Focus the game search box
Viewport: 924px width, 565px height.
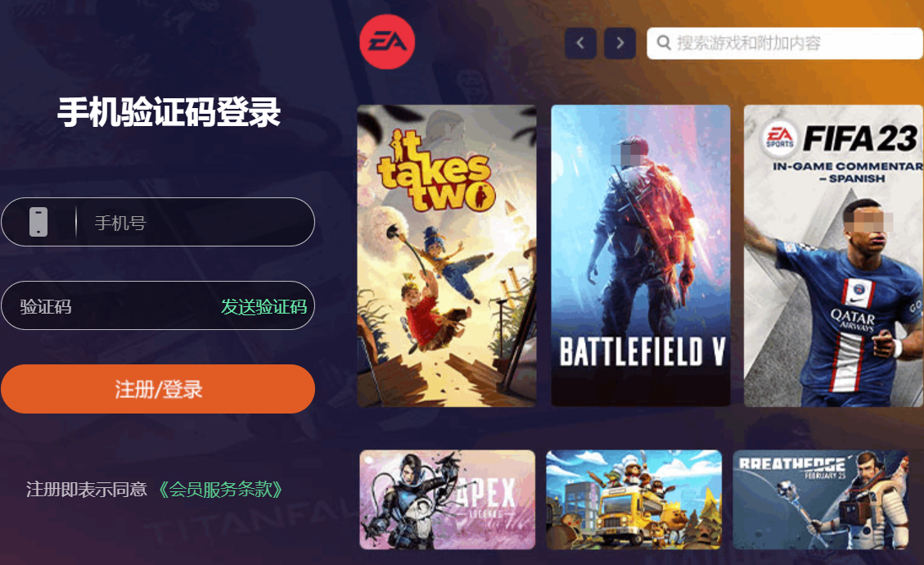(784, 43)
